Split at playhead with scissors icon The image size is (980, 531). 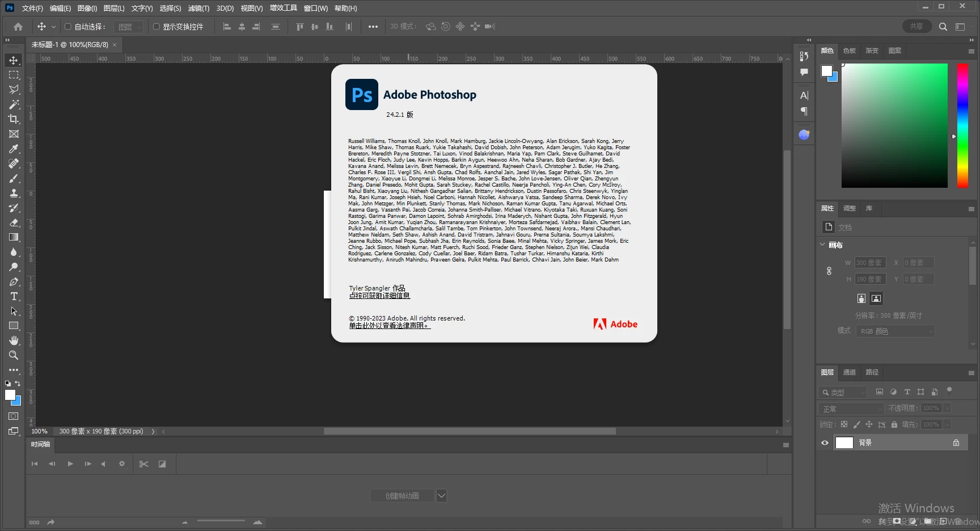143,464
